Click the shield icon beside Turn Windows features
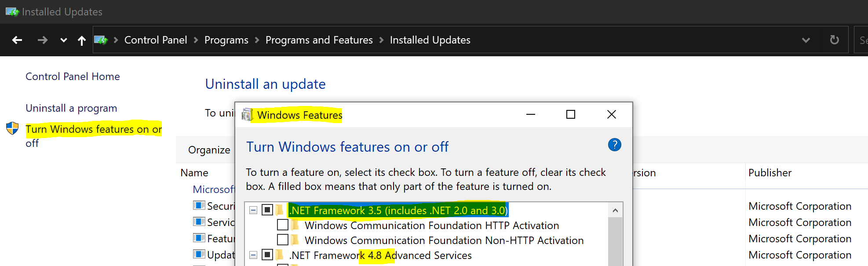 click(12, 128)
